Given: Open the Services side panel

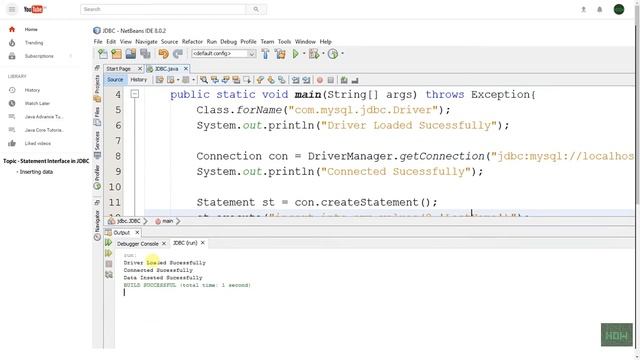Looking at the screenshot, I should [x=97, y=144].
